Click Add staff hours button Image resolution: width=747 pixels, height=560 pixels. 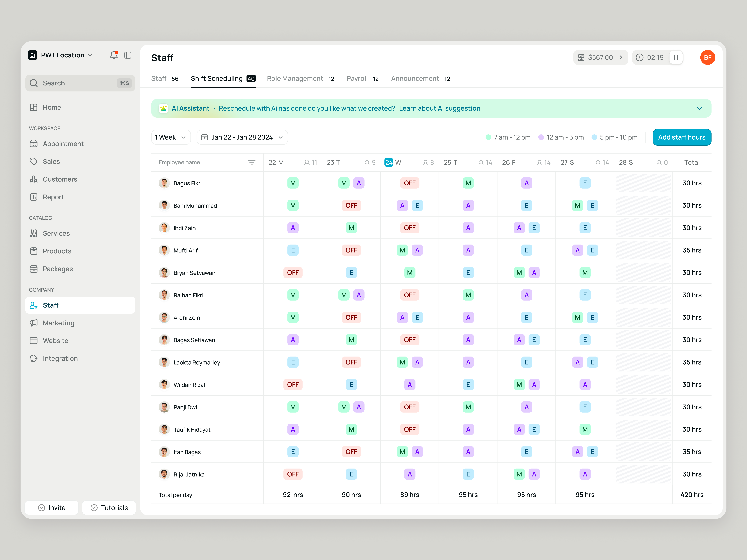tap(682, 137)
